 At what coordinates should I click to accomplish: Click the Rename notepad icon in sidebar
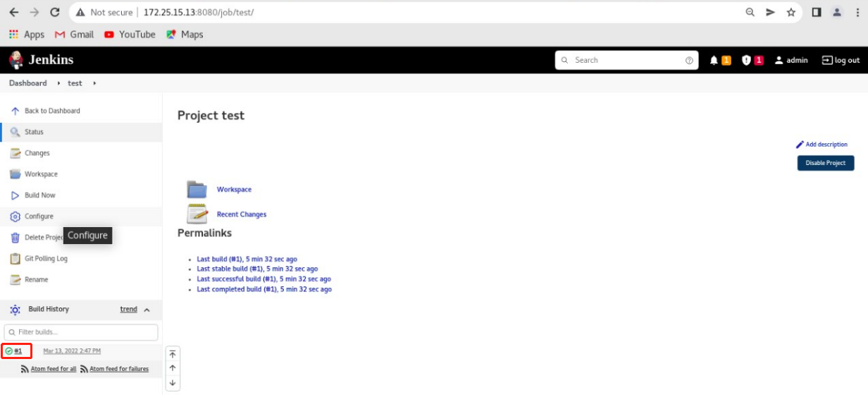pyautogui.click(x=15, y=280)
